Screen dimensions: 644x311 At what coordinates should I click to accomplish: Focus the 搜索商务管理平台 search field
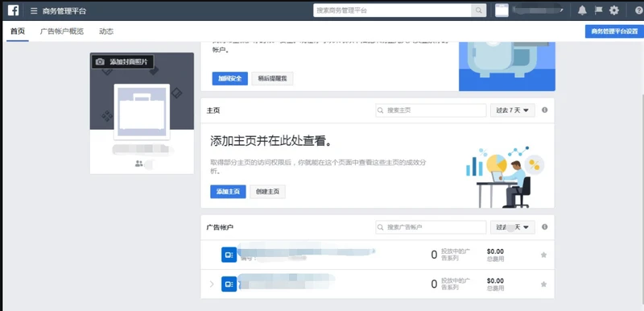(x=392, y=10)
